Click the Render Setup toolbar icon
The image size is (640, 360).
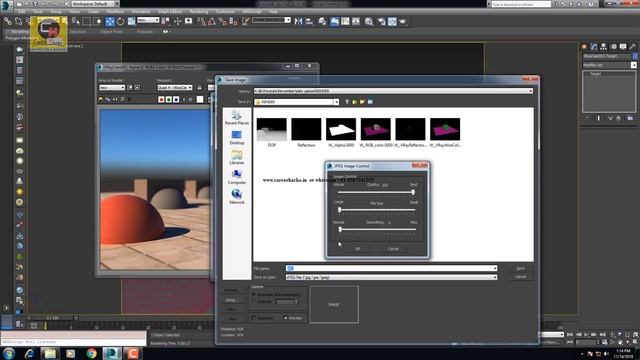pyautogui.click(x=381, y=22)
